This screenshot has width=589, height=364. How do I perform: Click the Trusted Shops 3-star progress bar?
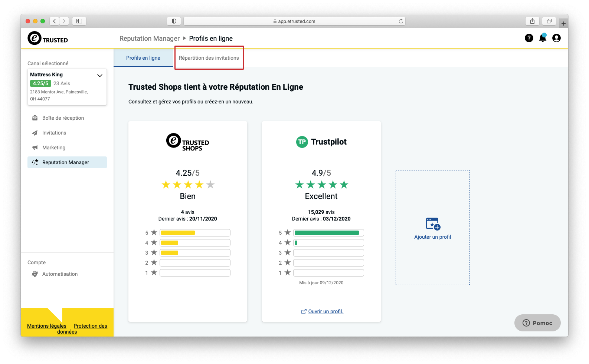[x=195, y=253]
